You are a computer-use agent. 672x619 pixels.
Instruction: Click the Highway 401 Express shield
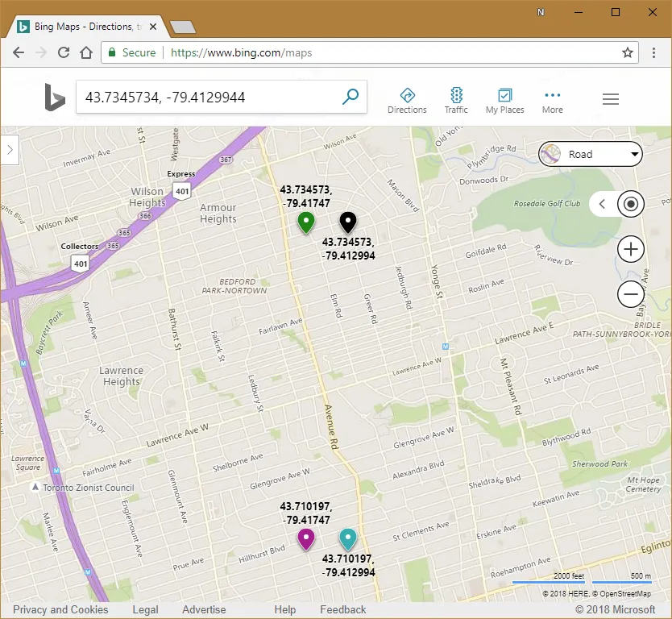coord(182,191)
